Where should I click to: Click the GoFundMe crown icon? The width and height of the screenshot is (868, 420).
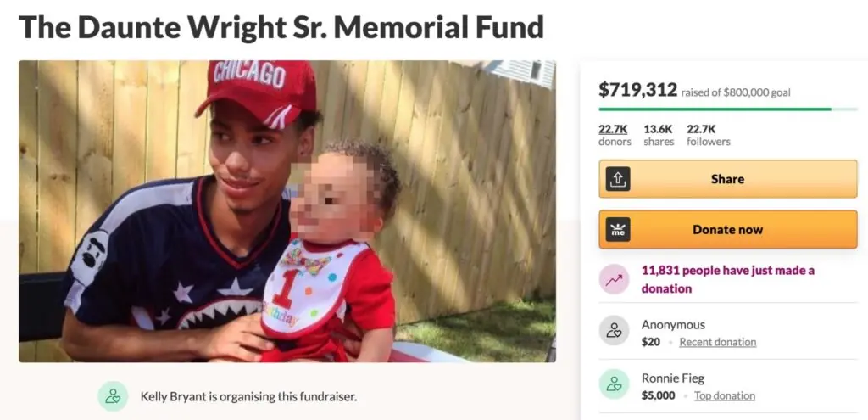click(x=617, y=229)
